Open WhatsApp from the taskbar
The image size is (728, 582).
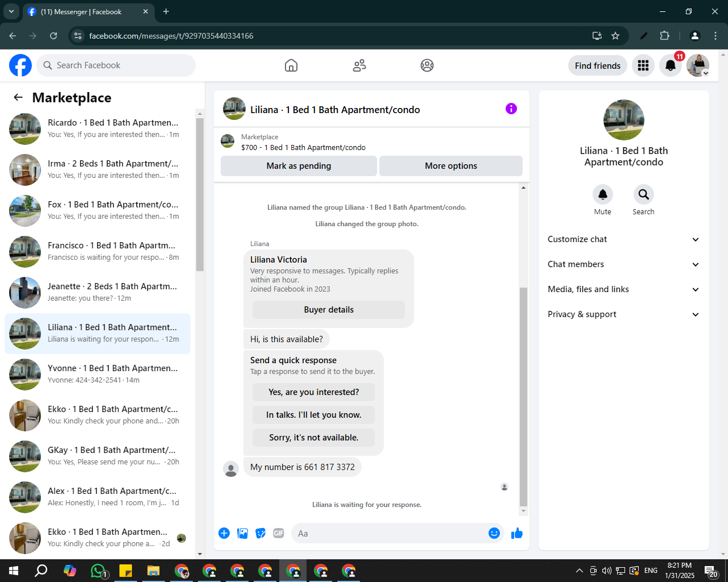(98, 571)
